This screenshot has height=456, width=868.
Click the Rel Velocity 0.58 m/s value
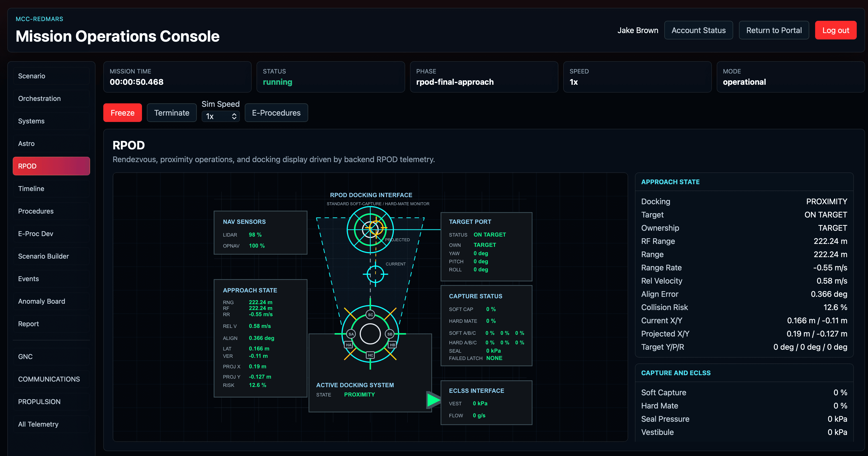(832, 281)
